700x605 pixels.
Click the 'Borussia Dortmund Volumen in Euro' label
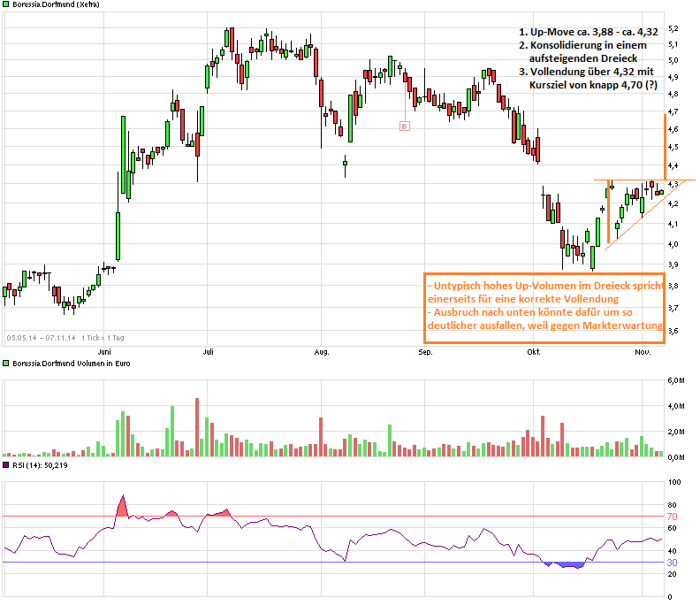[72, 364]
